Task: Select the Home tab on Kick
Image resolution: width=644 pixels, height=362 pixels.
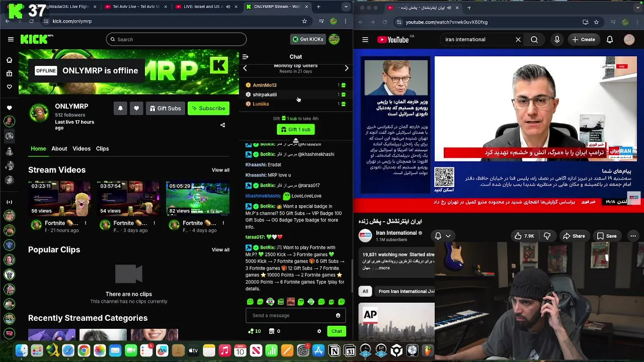Action: (x=38, y=148)
